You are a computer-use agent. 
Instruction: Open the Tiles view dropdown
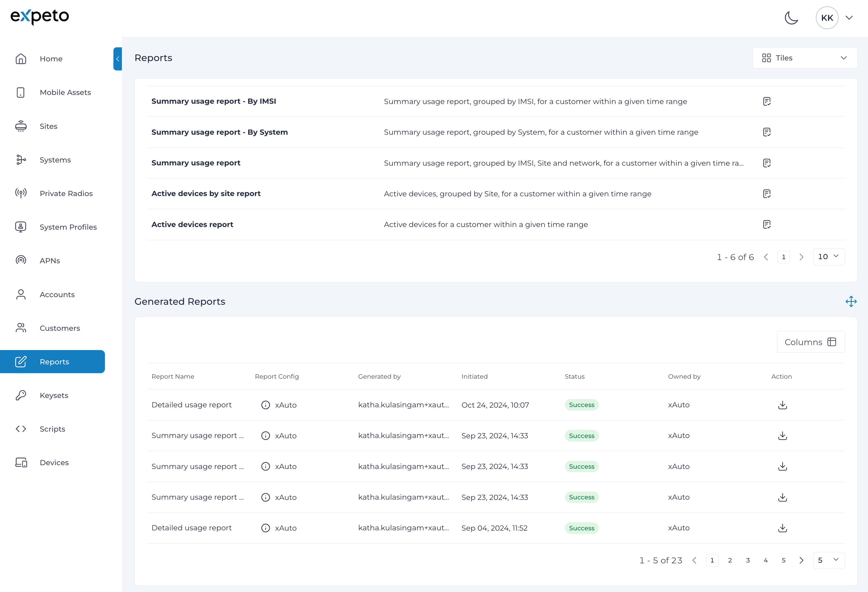coord(805,58)
